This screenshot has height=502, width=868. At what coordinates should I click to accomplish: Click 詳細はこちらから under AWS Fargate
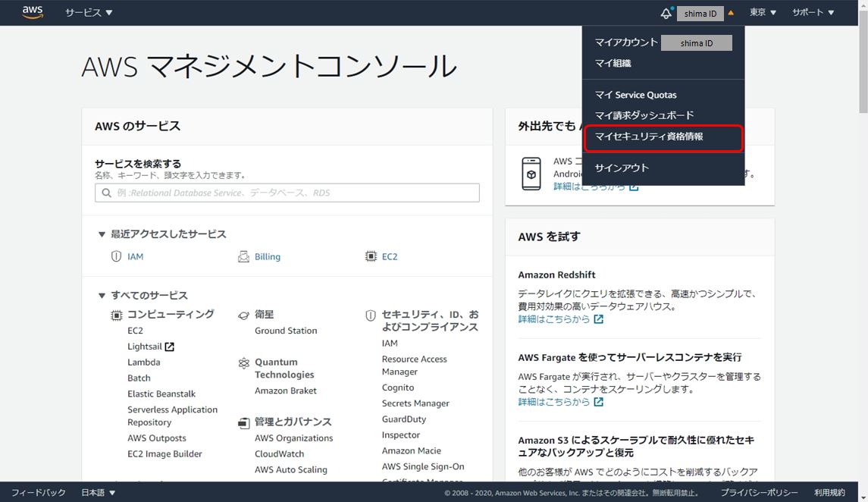pyautogui.click(x=553, y=402)
